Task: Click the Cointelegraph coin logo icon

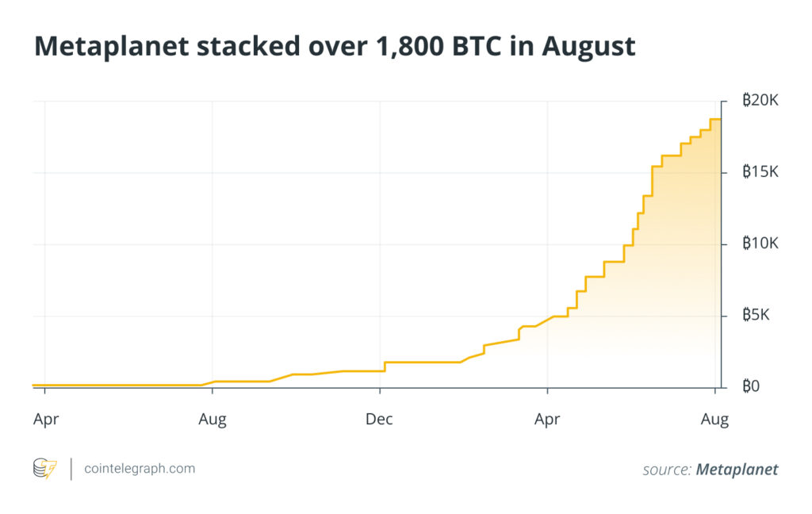Action: 44,469
